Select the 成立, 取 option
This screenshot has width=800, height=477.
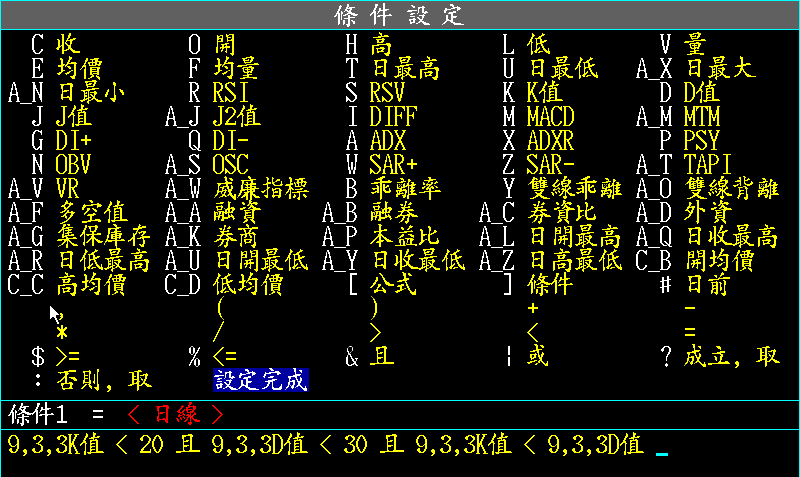(x=732, y=356)
